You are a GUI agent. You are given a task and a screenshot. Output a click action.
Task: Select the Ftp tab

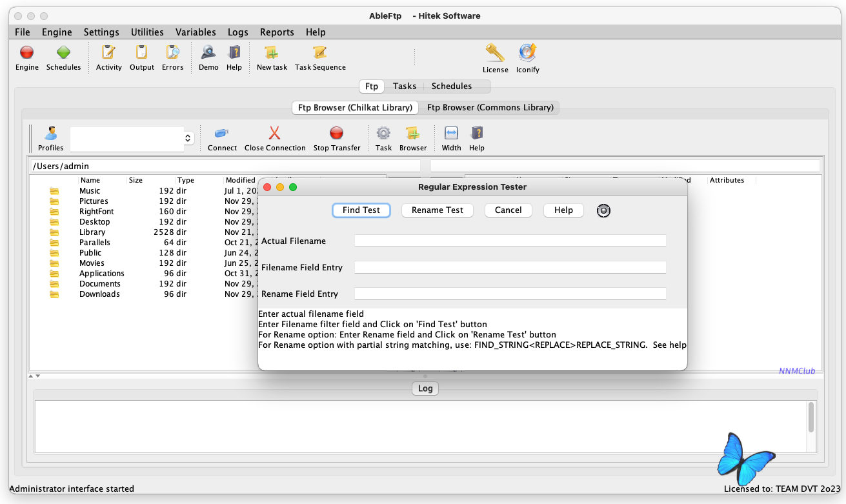(372, 86)
